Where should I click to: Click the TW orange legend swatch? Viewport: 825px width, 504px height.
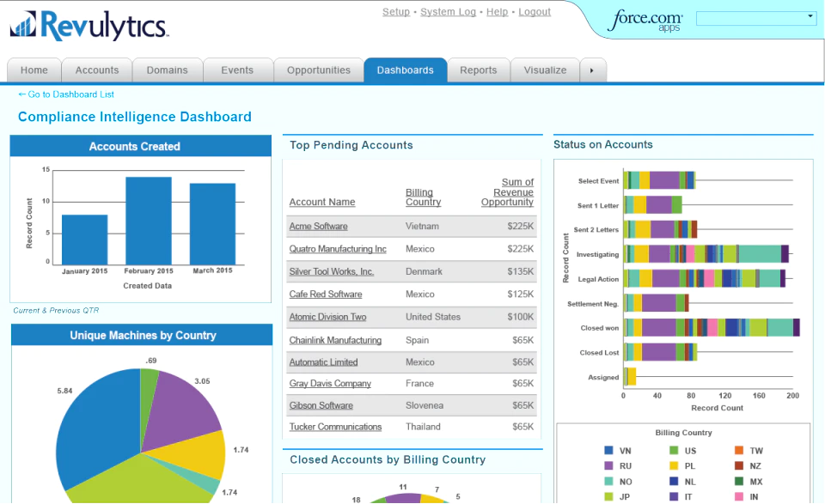pos(739,451)
